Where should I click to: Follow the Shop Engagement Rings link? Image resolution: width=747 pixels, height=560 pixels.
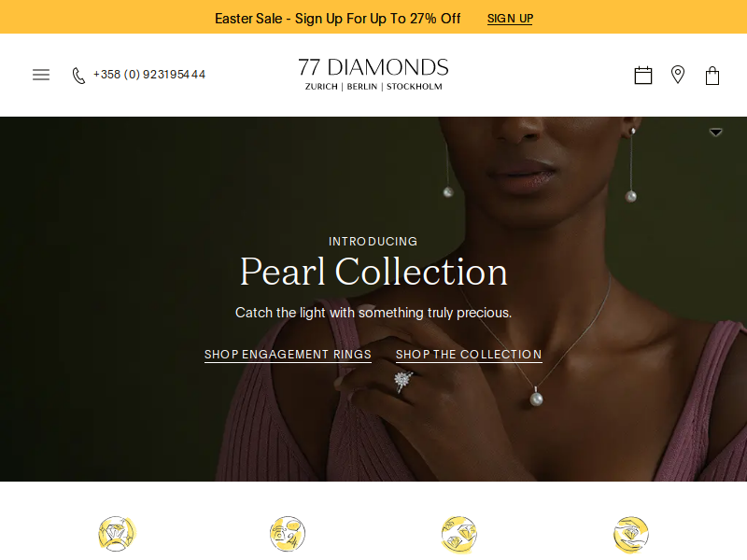288,355
